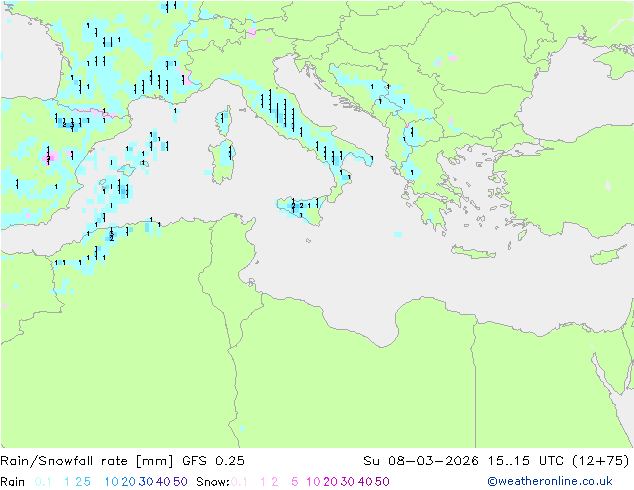Pick the Rain 0.1 legend color value
634x490 pixels.
point(43,482)
